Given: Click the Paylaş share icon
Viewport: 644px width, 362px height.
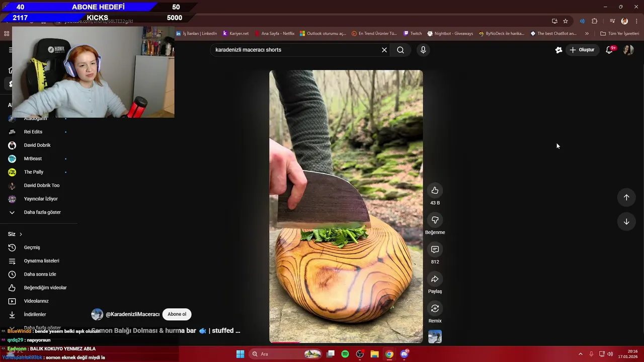Looking at the screenshot, I should [x=435, y=279].
